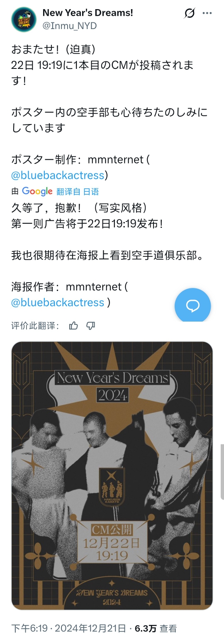Click the post timestamp 下午6:19 · 2024年12月21日
This screenshot has width=224, height=644.
click(x=68, y=629)
